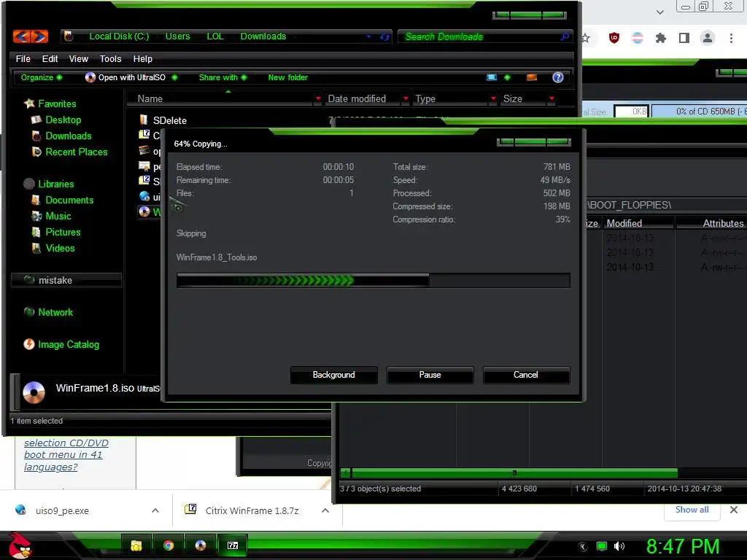Open Desktop under Favorites
This screenshot has height=560, width=747.
(x=63, y=120)
